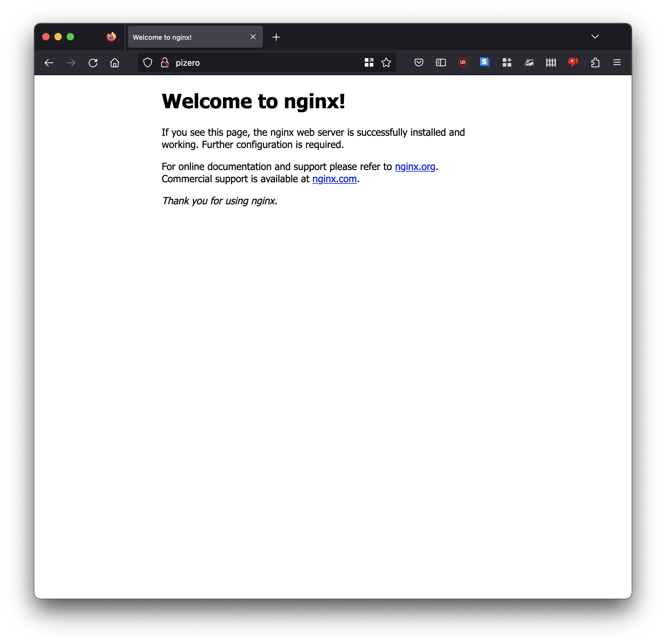Open uBlock Origin extension popup
The width and height of the screenshot is (666, 644).
[463, 62]
